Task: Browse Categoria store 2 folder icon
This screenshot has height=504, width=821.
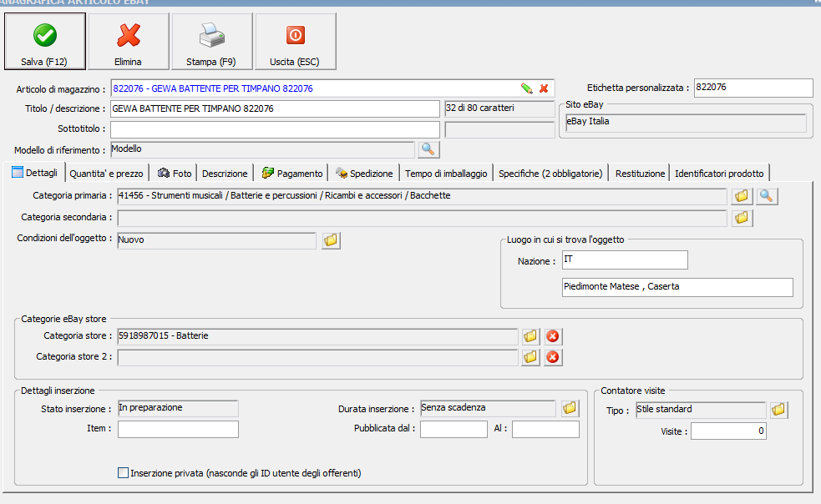Action: coord(530,357)
